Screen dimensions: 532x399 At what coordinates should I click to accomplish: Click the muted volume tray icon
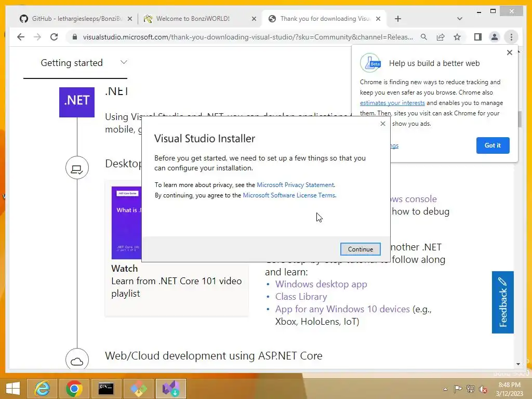point(483,389)
